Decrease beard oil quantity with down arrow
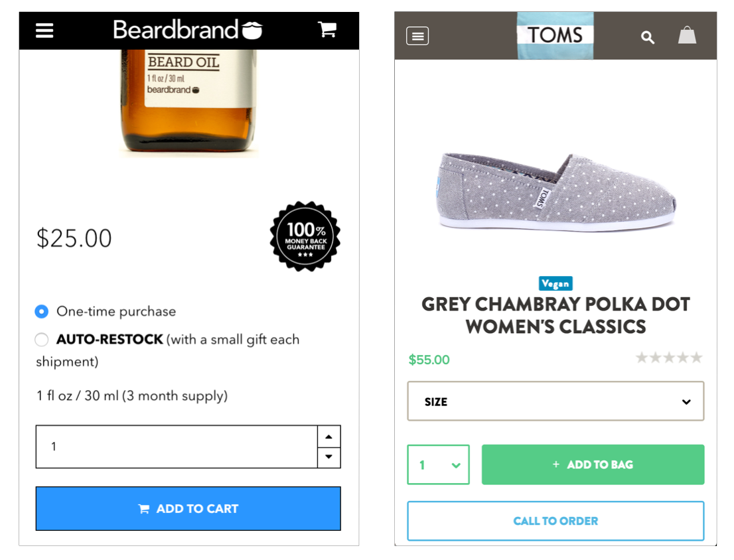Viewport: 734px width, 560px height. pyautogui.click(x=329, y=457)
